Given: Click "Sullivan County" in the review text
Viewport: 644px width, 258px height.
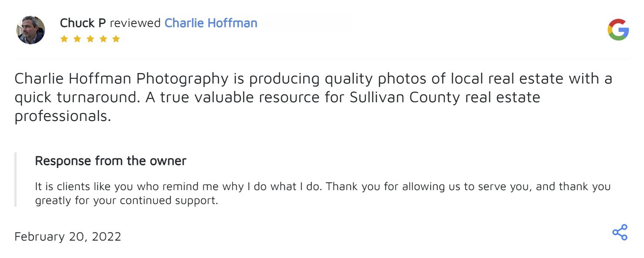Looking at the screenshot, I should point(405,97).
